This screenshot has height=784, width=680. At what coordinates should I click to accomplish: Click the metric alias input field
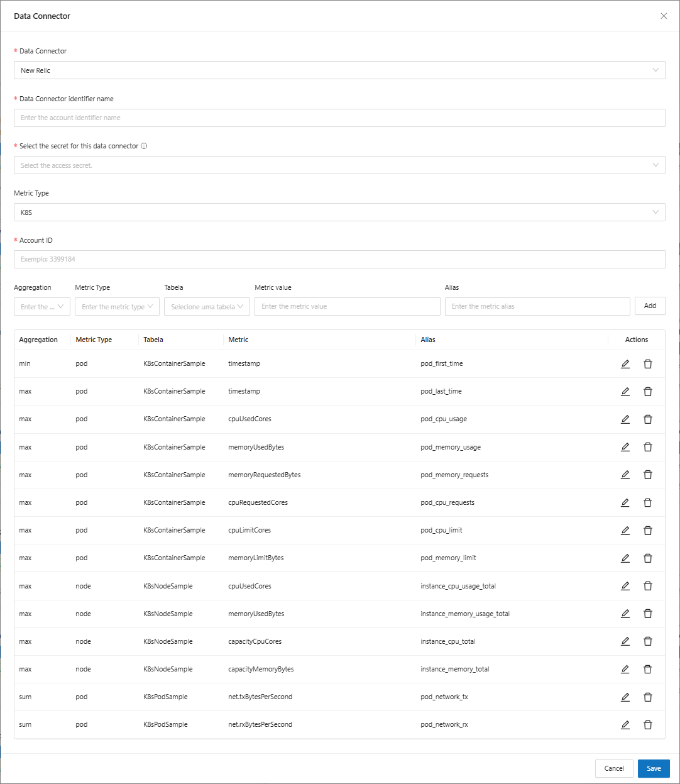point(537,306)
